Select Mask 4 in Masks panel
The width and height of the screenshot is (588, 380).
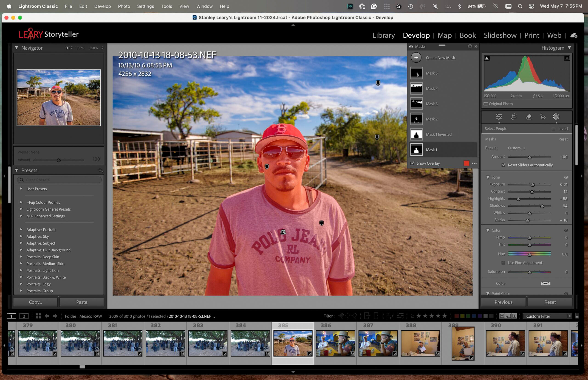tap(443, 88)
